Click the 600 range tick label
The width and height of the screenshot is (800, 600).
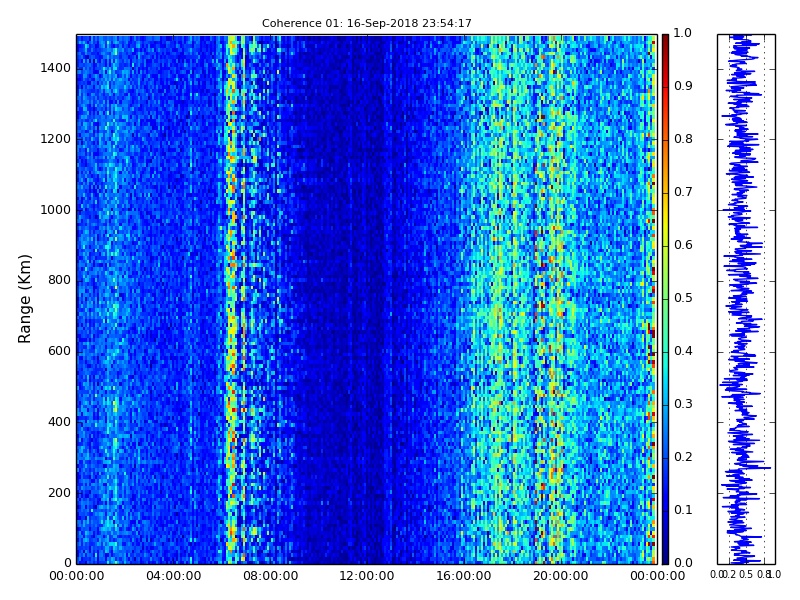coord(59,351)
